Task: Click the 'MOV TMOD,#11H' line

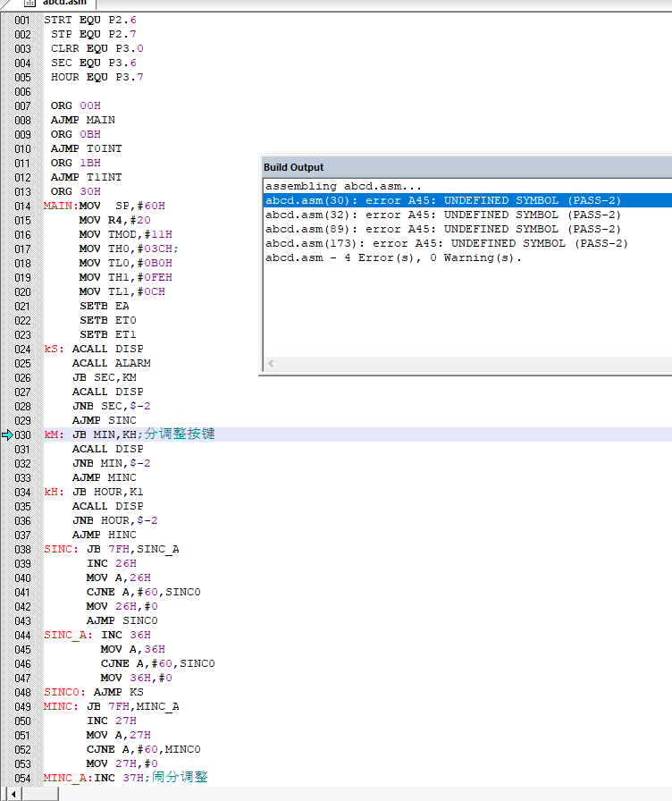Action: pyautogui.click(x=126, y=234)
